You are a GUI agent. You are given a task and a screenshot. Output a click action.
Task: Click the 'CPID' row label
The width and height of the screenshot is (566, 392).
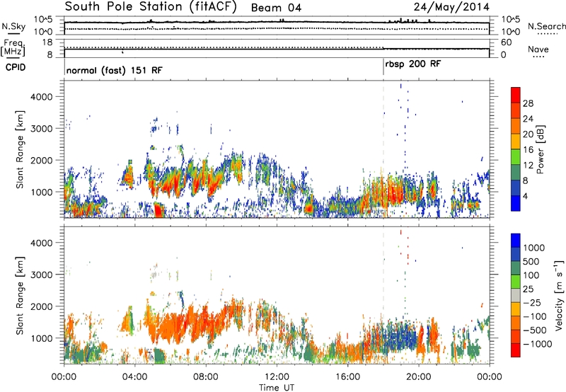[x=16, y=67]
